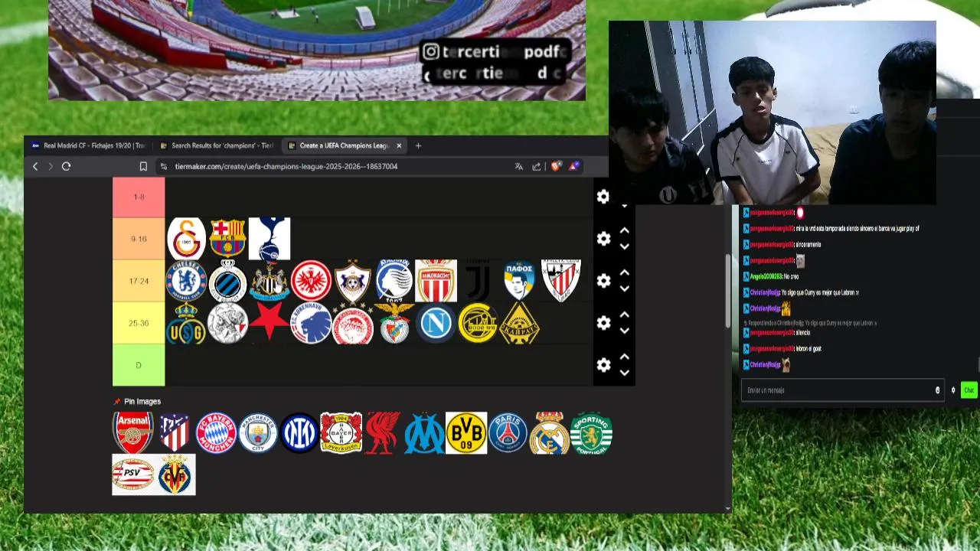Viewport: 980px width, 551px height.
Task: Go back in browser history
Action: click(x=35, y=166)
